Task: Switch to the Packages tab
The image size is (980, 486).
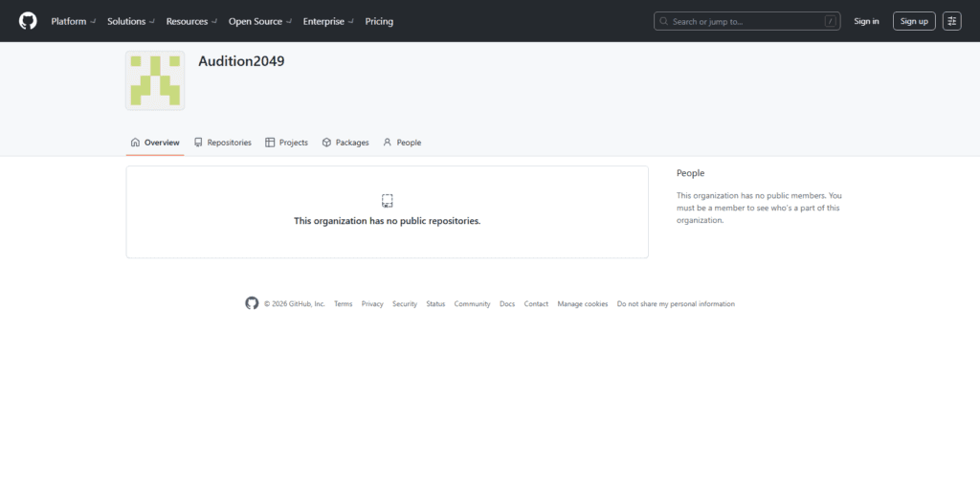Action: [x=345, y=143]
